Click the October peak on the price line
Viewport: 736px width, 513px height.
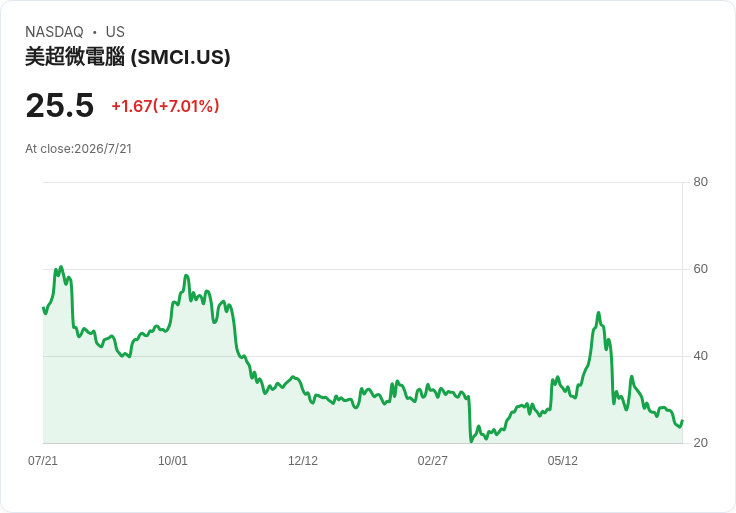click(186, 276)
